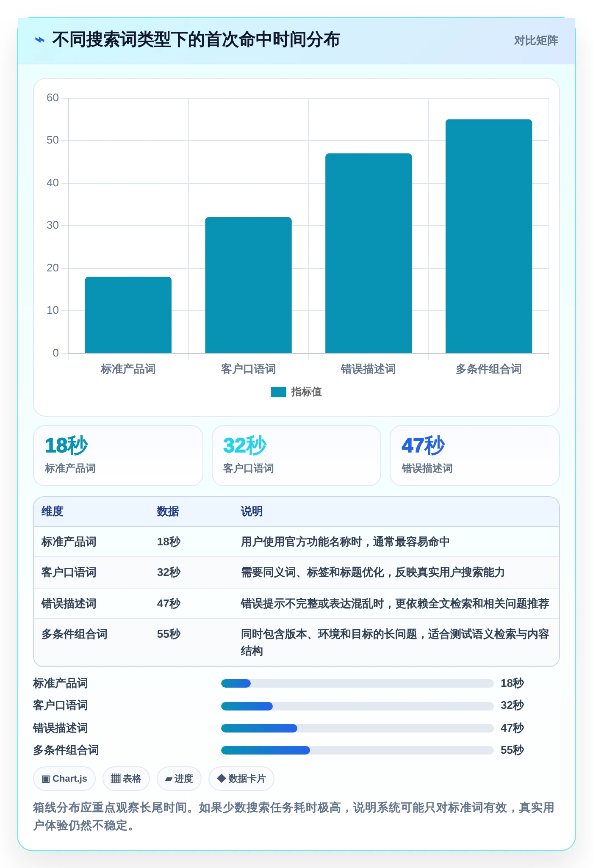Click the 47秒 cell in the table
Screen dimensions: 593x868
[x=169, y=604]
